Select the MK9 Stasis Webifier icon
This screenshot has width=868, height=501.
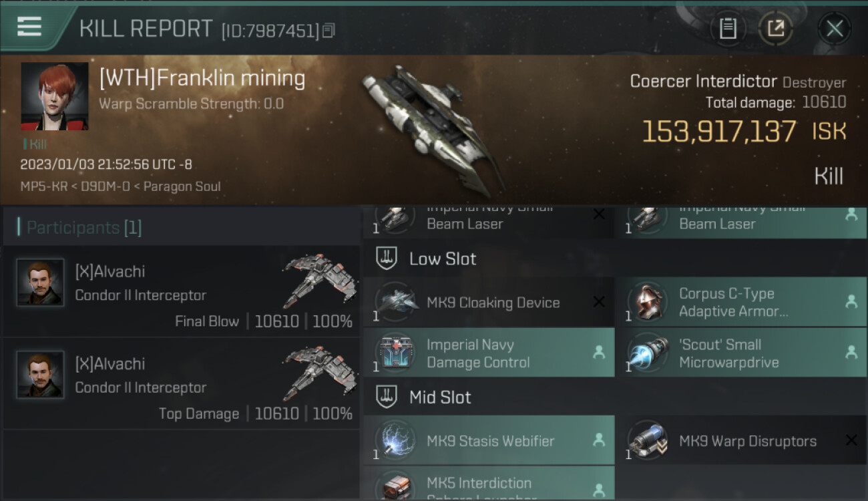pyautogui.click(x=396, y=440)
